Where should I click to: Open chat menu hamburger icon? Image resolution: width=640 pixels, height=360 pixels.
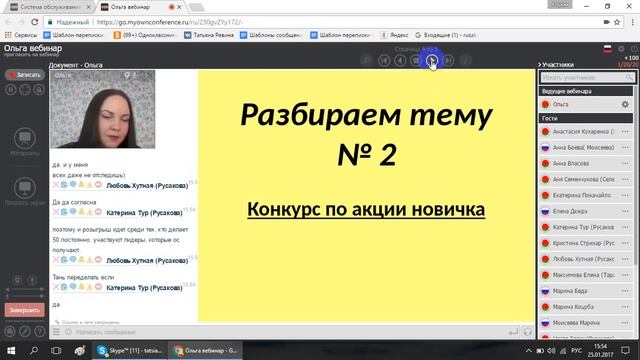[56, 332]
